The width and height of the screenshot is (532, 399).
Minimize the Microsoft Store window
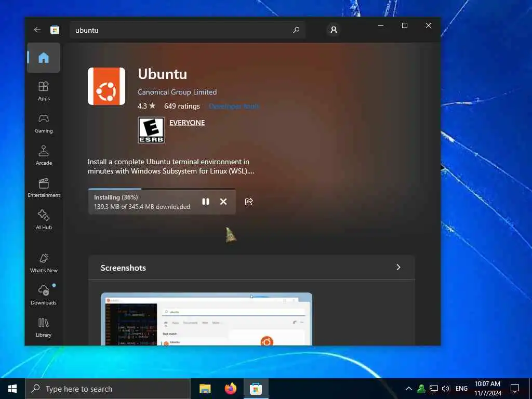381,25
